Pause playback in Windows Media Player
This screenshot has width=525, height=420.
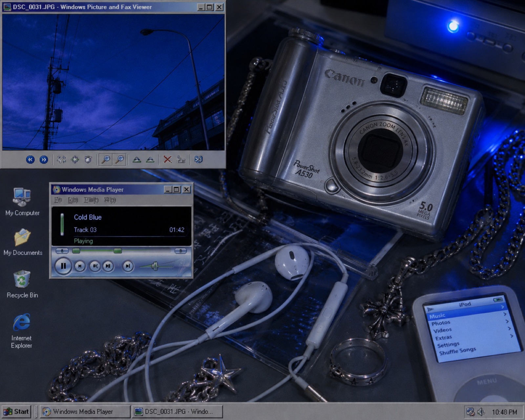pyautogui.click(x=63, y=266)
